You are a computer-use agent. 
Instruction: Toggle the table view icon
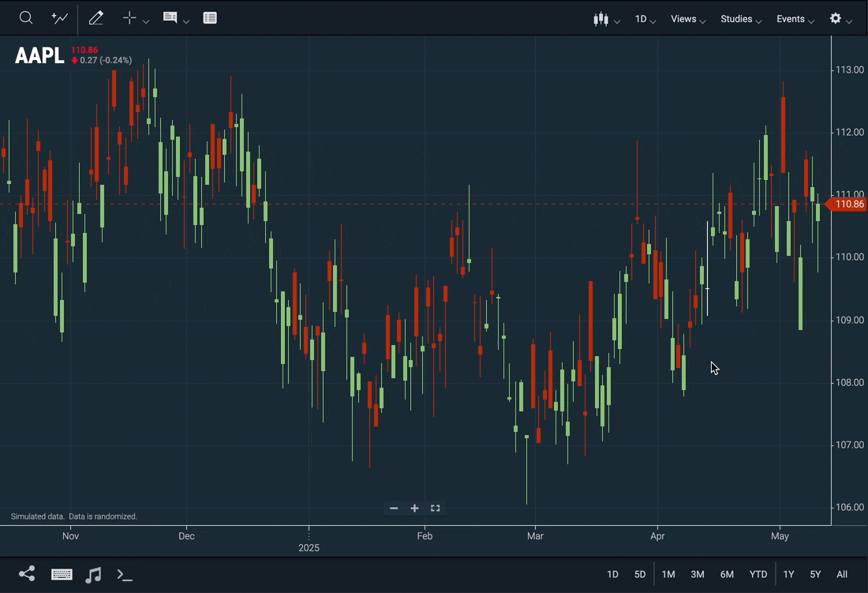(210, 17)
